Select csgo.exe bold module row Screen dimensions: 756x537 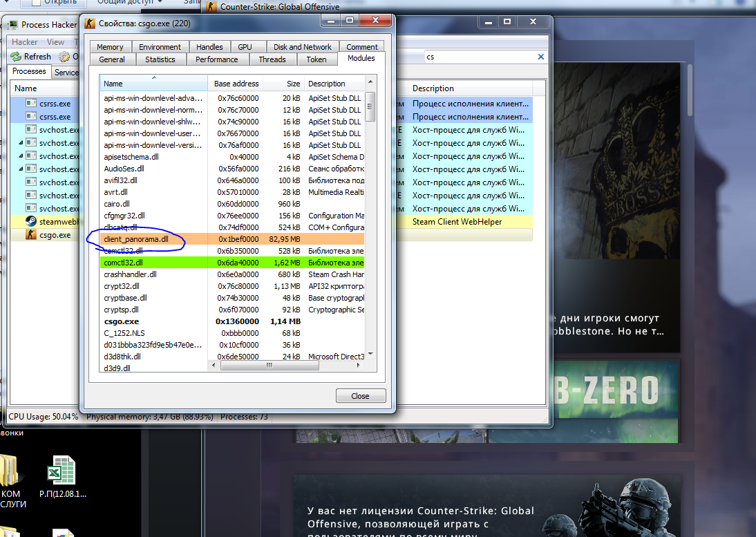232,321
